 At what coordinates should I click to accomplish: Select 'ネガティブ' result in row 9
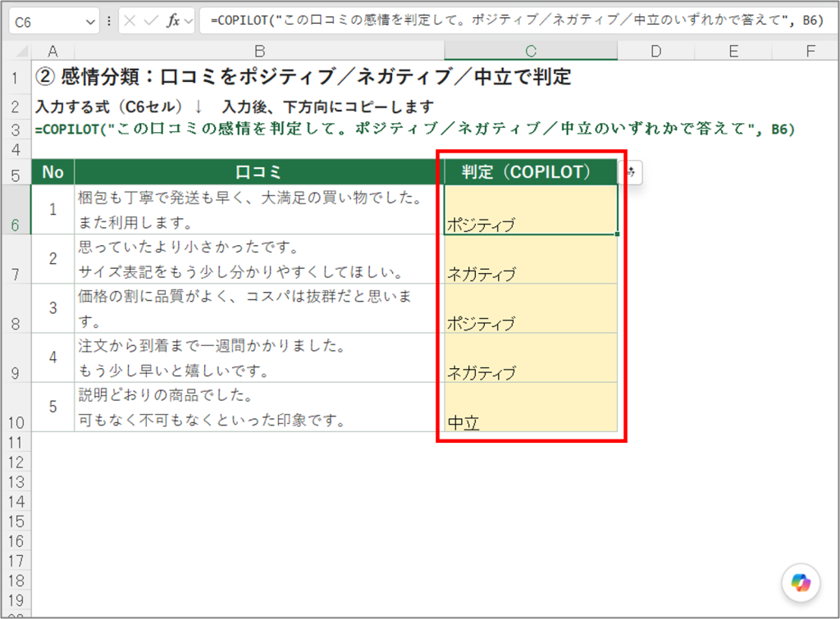(x=531, y=357)
